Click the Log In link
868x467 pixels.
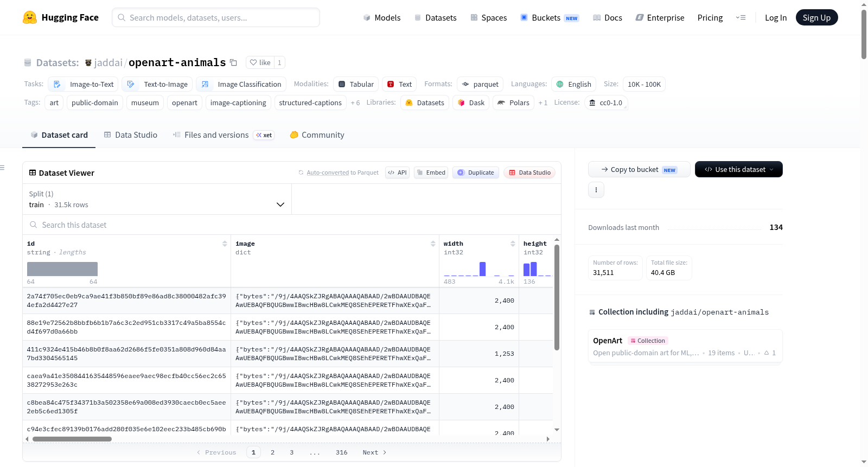coord(776,17)
